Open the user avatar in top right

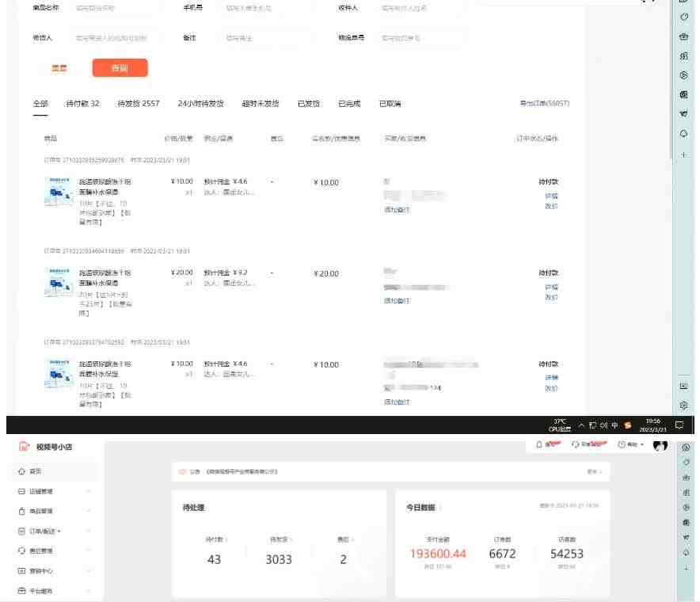pyautogui.click(x=660, y=446)
